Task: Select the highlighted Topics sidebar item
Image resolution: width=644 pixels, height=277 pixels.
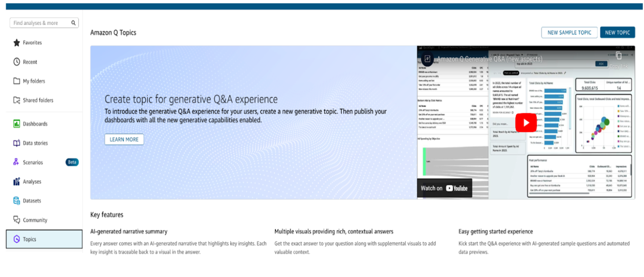Action: pyautogui.click(x=44, y=239)
